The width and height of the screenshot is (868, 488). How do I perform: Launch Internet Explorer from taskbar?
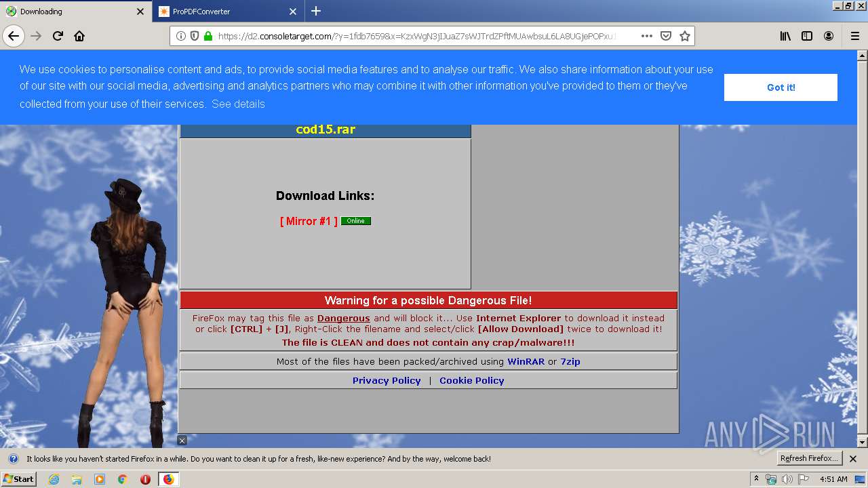click(x=54, y=479)
